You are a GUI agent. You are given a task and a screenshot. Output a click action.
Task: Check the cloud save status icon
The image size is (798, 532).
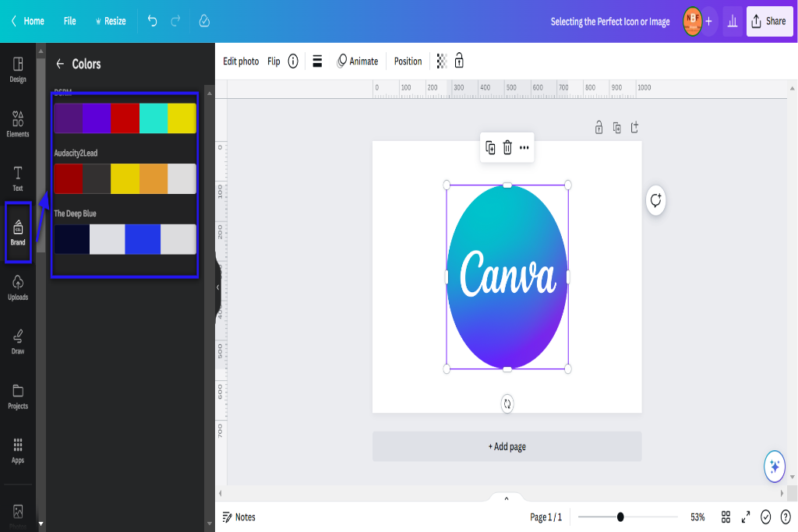click(x=204, y=21)
